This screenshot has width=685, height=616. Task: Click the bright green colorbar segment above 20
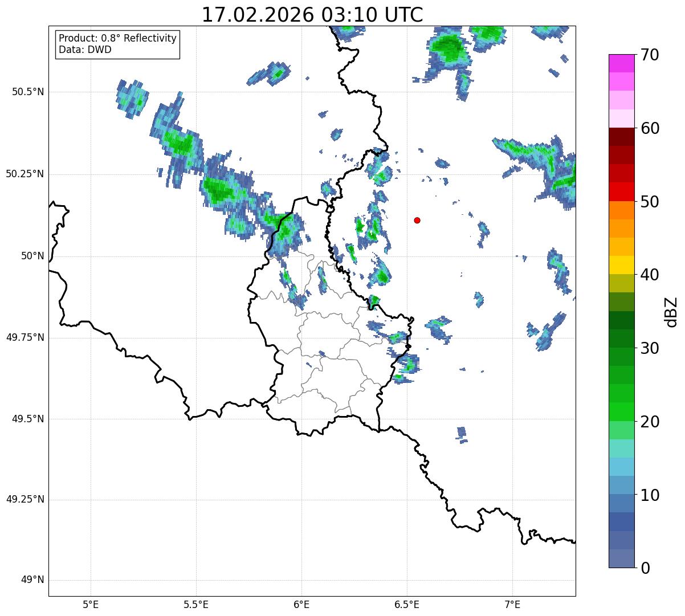point(622,411)
